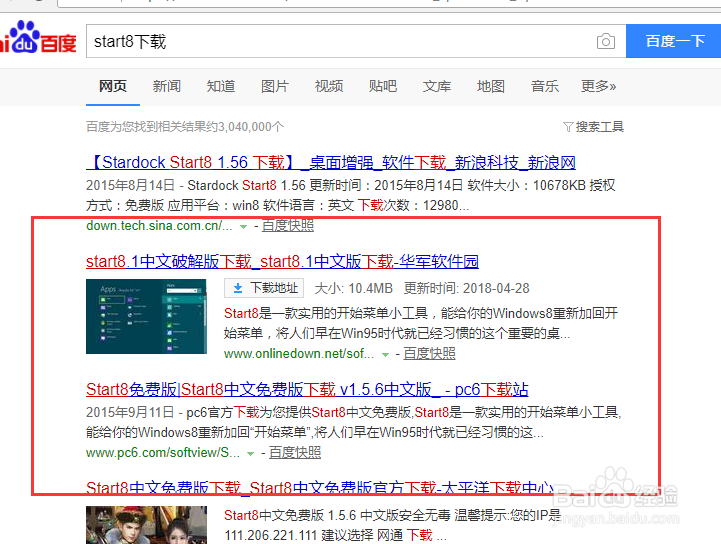Viewport: 721px width, 544px height.
Task: Open the Stardock Start8 1.56 新浪科技 result
Action: coord(331,162)
